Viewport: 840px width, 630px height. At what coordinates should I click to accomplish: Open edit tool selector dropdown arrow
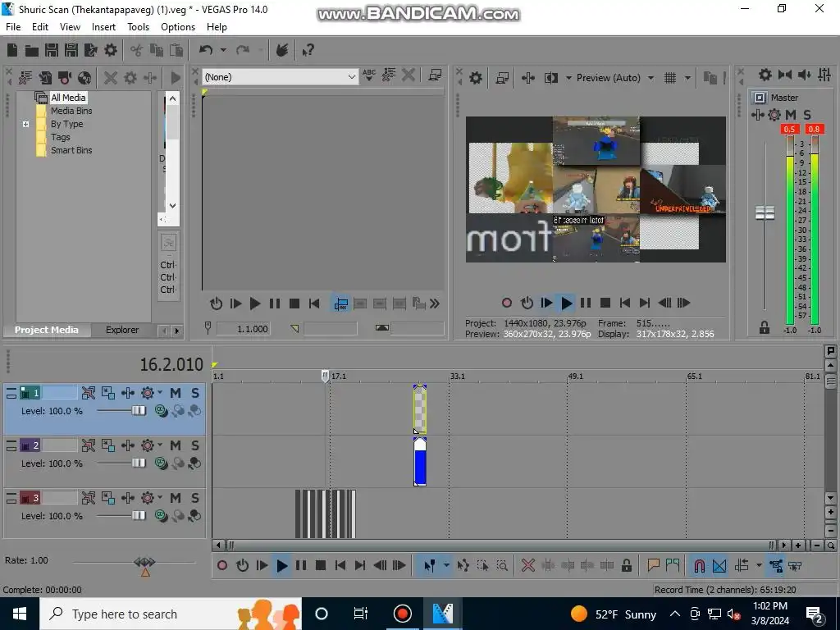coord(445,565)
